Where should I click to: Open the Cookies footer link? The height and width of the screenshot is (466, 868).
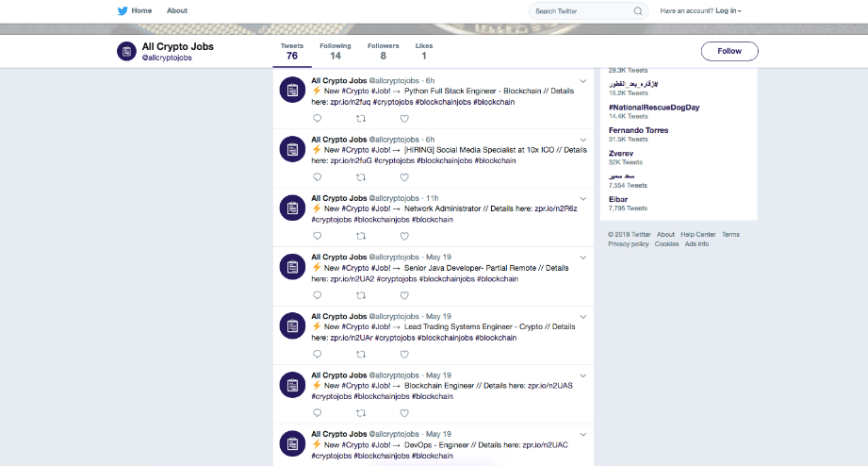[666, 243]
